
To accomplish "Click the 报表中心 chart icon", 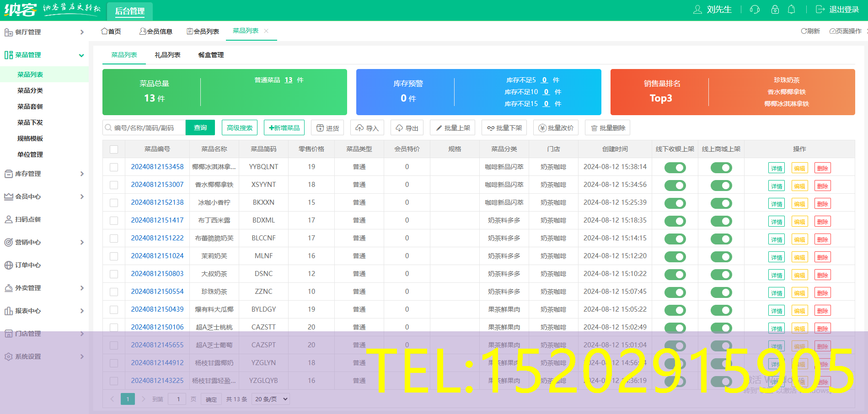I will [8, 311].
